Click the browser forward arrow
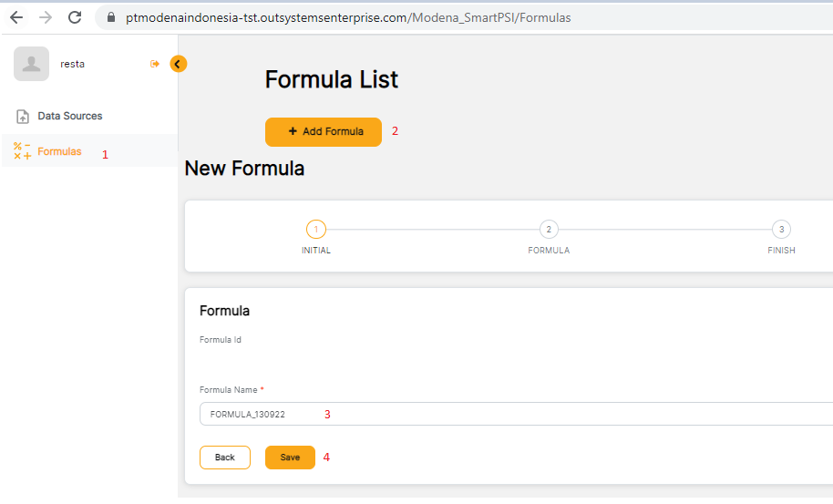Image resolution: width=833 pixels, height=504 pixels. click(46, 17)
